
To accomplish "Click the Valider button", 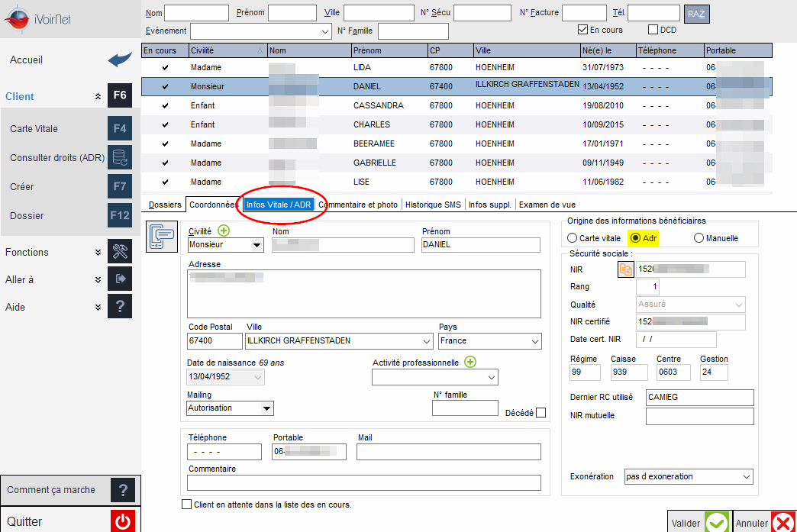I will pos(699,522).
